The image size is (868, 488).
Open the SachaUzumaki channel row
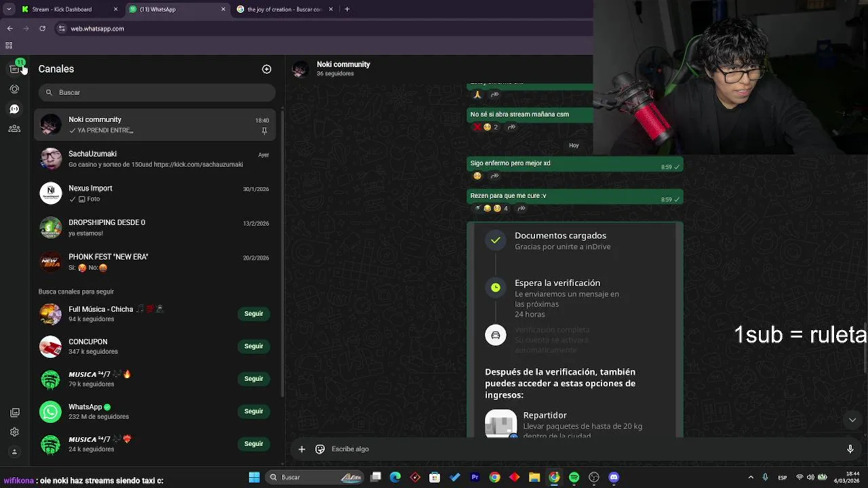coord(155,159)
